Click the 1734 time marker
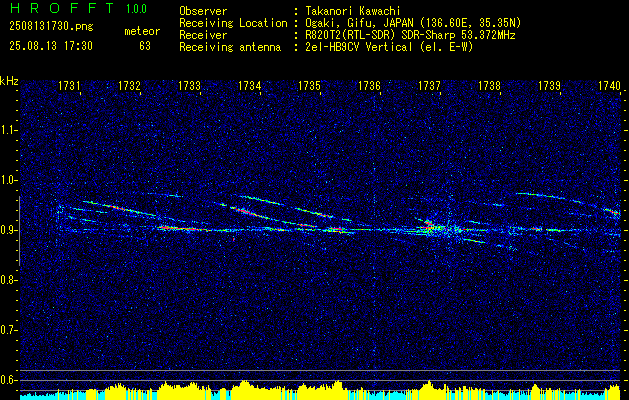629x400 pixels. click(x=250, y=85)
